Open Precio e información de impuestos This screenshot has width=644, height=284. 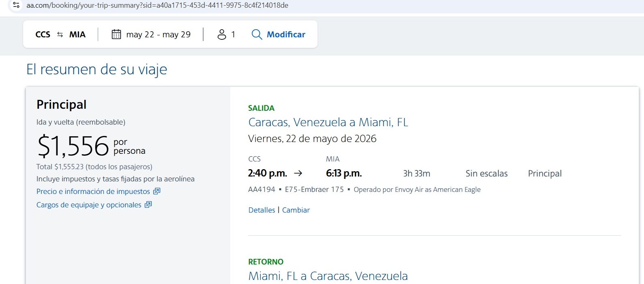pos(93,191)
